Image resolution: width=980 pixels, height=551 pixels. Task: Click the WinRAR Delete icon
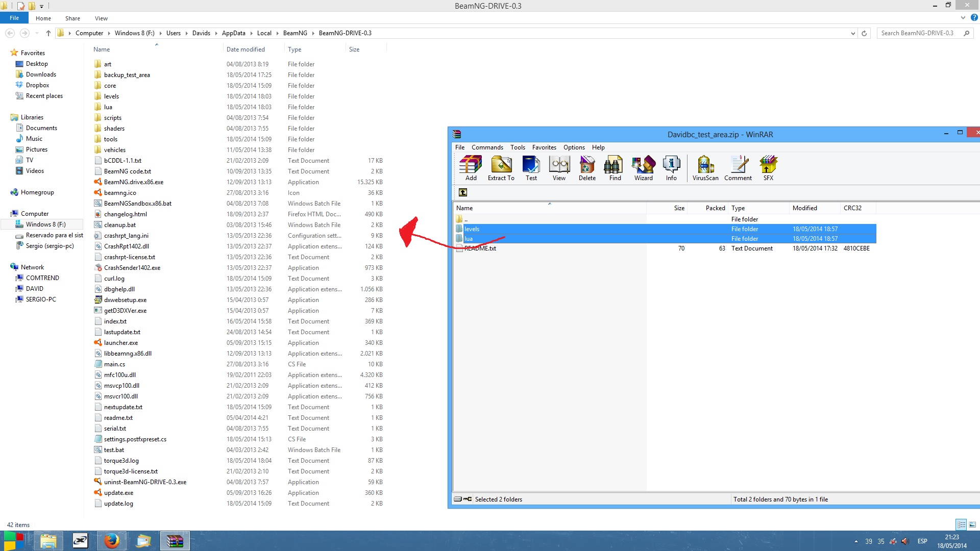pos(587,168)
